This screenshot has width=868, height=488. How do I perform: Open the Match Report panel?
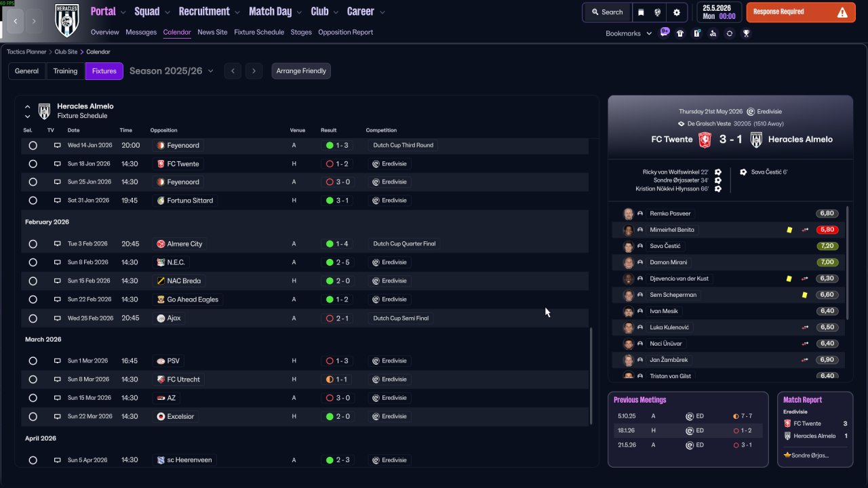814,429
